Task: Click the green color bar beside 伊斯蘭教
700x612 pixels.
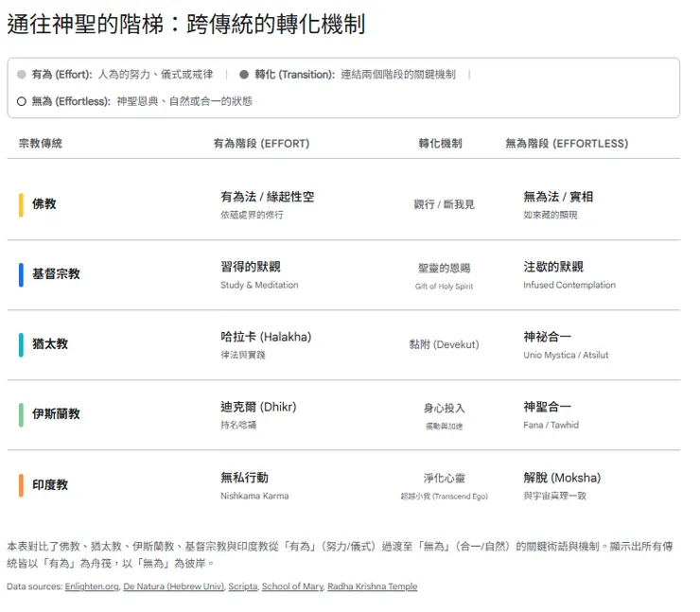Action: coord(21,414)
